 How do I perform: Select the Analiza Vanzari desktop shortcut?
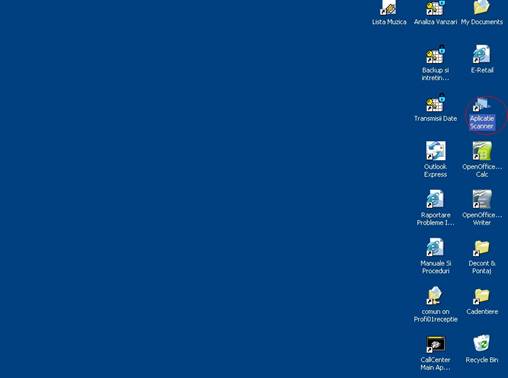(x=435, y=7)
